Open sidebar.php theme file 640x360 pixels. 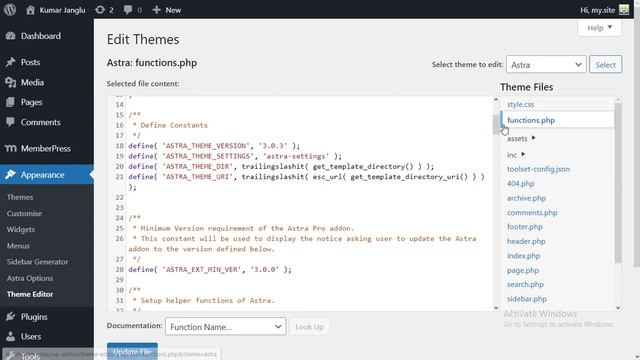pos(527,299)
